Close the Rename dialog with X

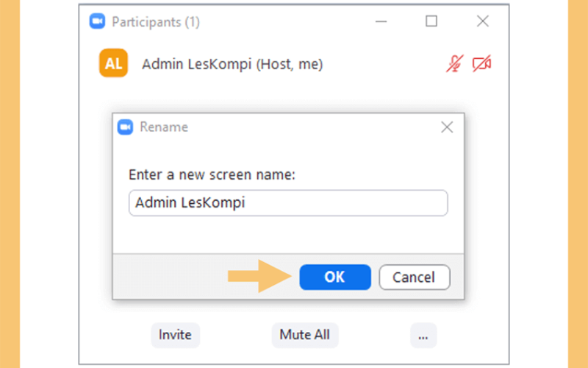pyautogui.click(x=447, y=127)
